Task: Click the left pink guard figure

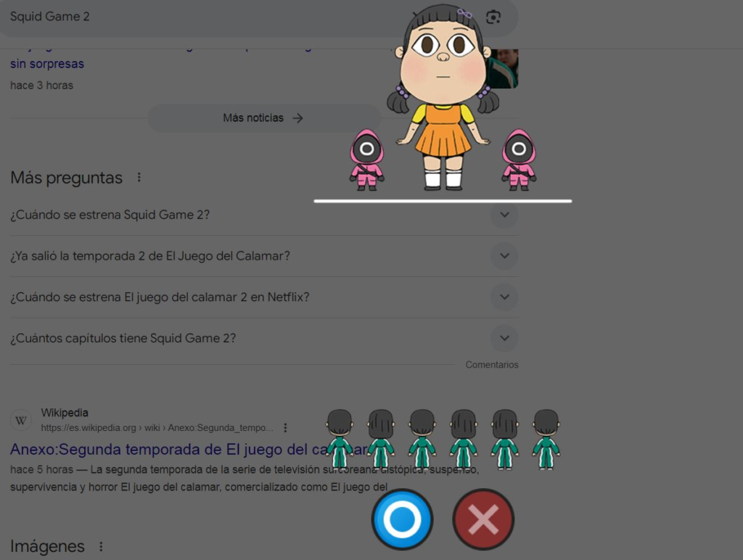Action: tap(367, 160)
